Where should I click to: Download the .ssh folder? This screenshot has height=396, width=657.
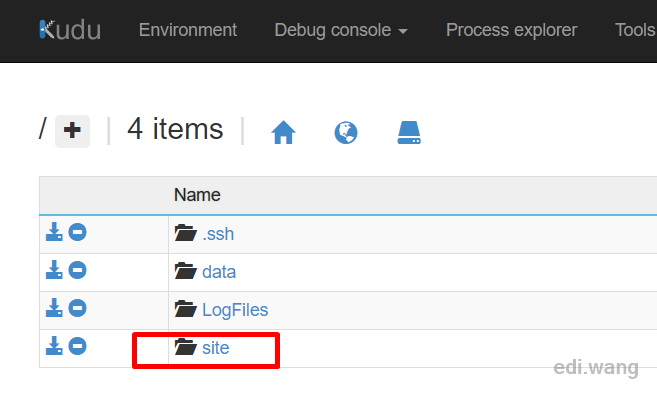[54, 232]
